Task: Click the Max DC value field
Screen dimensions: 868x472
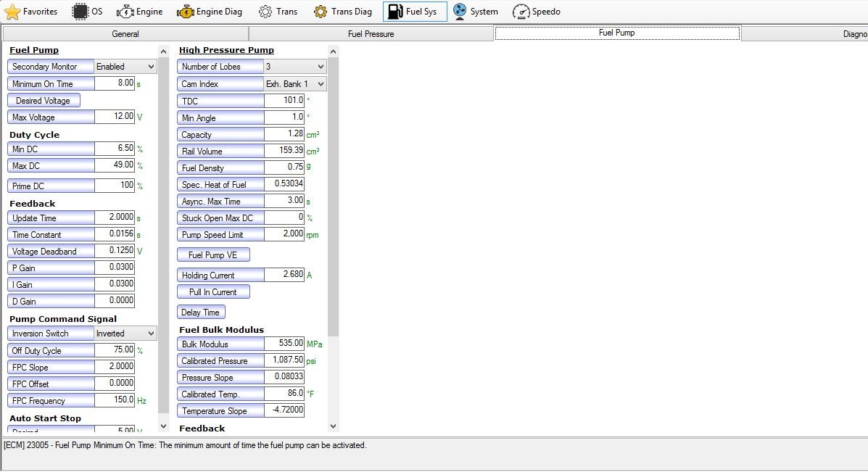Action: [115, 165]
